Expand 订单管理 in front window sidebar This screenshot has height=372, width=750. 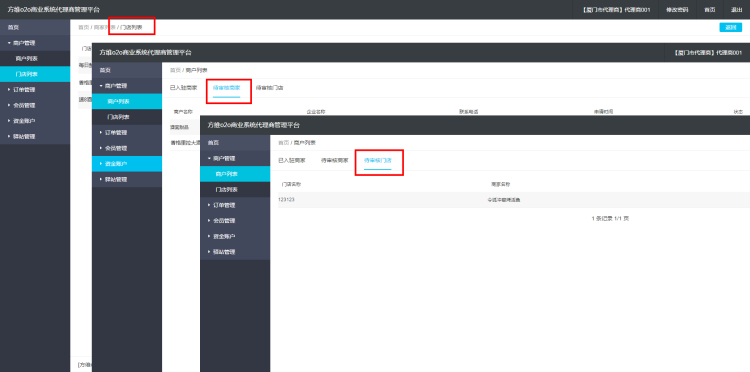[x=235, y=205]
